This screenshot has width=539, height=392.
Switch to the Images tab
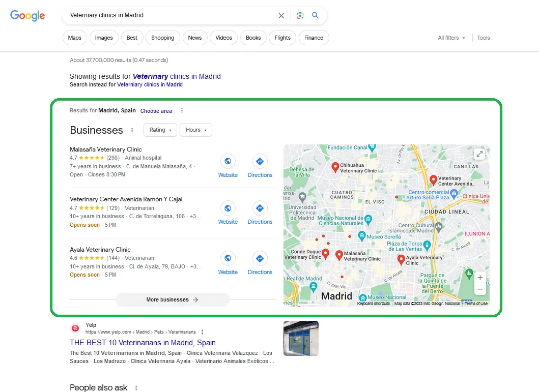point(104,38)
